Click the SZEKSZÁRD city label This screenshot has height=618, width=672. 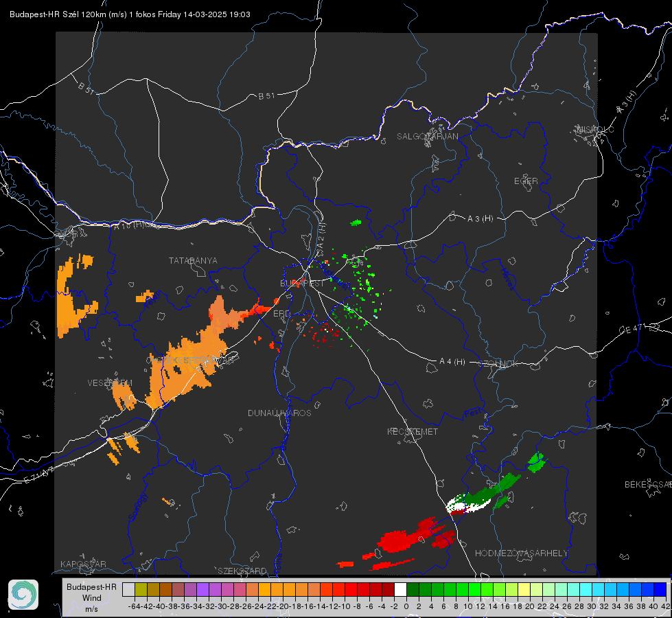[x=242, y=571]
